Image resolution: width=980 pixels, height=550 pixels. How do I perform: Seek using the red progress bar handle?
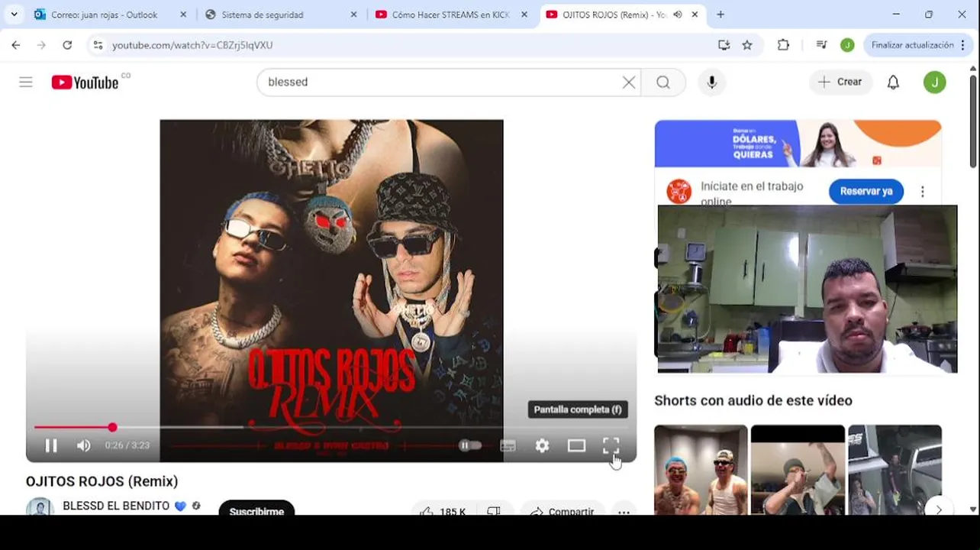point(112,427)
